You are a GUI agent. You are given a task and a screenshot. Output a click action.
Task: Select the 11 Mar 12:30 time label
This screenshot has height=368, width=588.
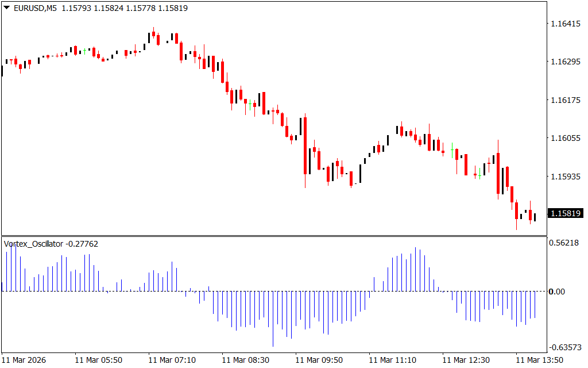pyautogui.click(x=466, y=360)
